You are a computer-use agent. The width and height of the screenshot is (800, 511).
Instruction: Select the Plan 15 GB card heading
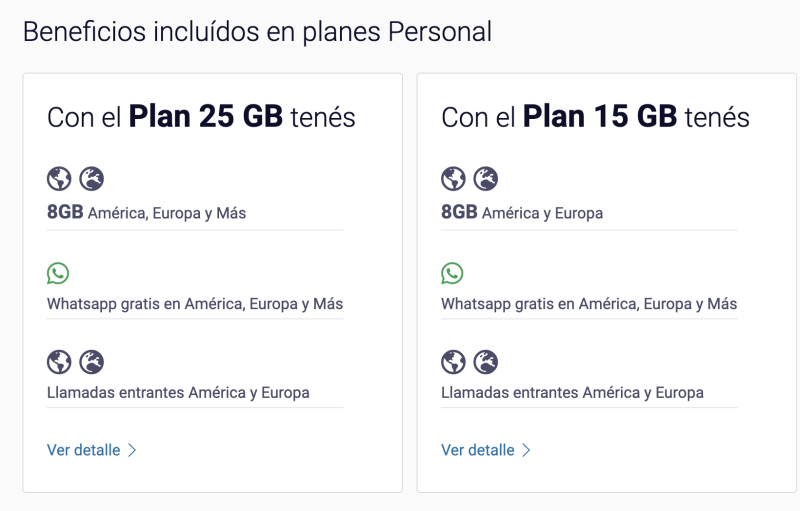pos(595,117)
